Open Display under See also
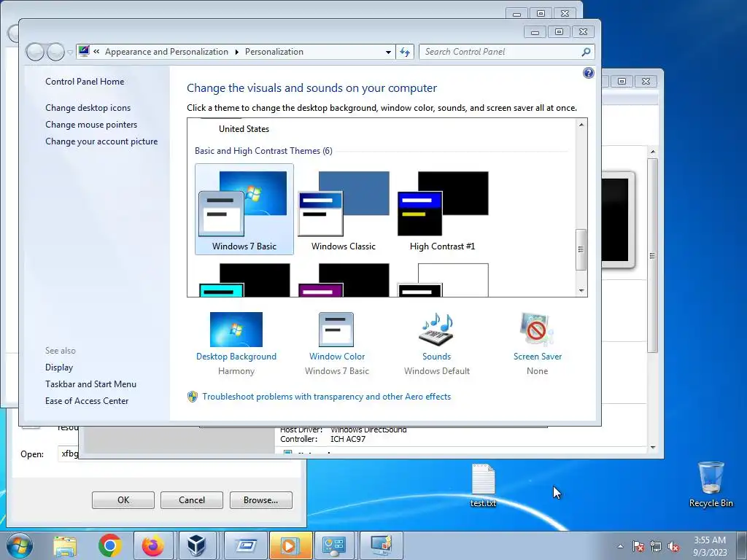The image size is (747, 560). [x=59, y=367]
